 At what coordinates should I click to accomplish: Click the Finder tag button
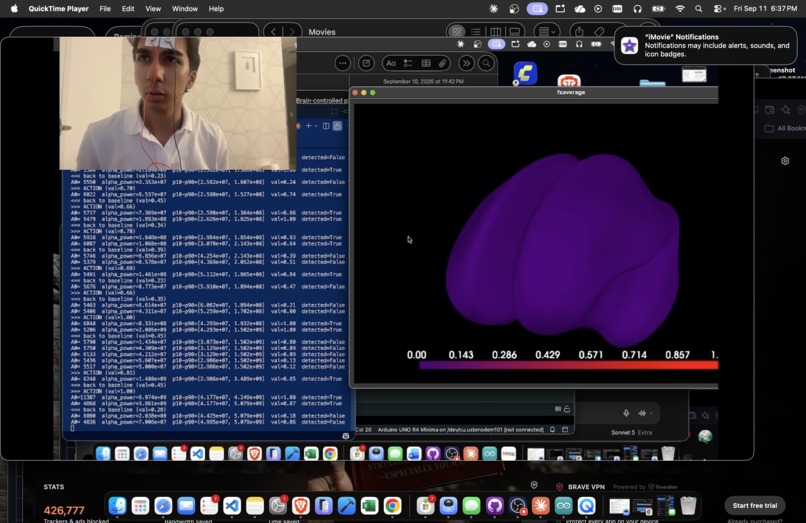(x=598, y=31)
